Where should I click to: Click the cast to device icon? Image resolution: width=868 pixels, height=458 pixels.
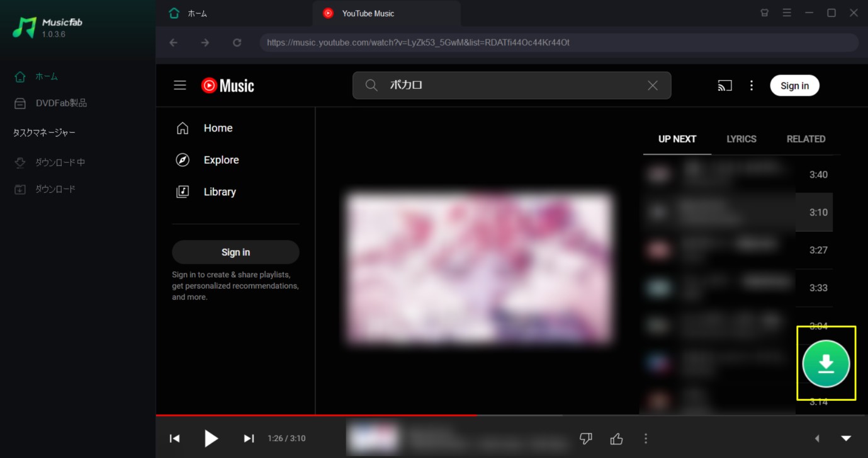pyautogui.click(x=724, y=86)
